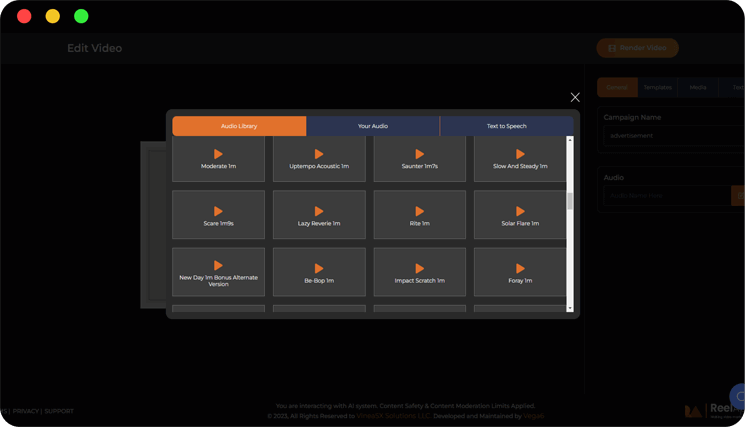Switch to the Your Audio tab
This screenshot has height=427, width=745.
click(x=373, y=126)
